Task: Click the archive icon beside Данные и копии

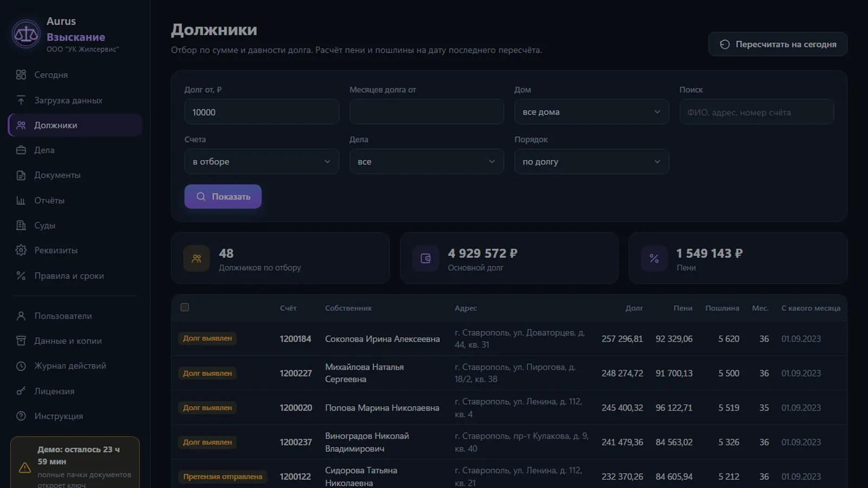Action: (x=21, y=341)
